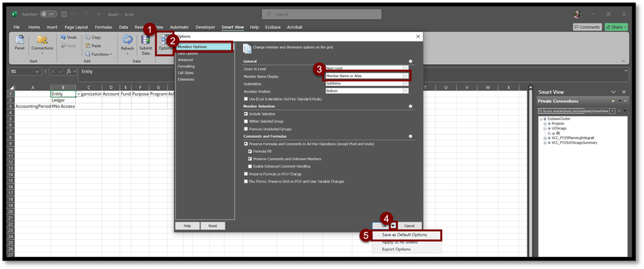Click the go arrow next to connection URL

click(619, 111)
